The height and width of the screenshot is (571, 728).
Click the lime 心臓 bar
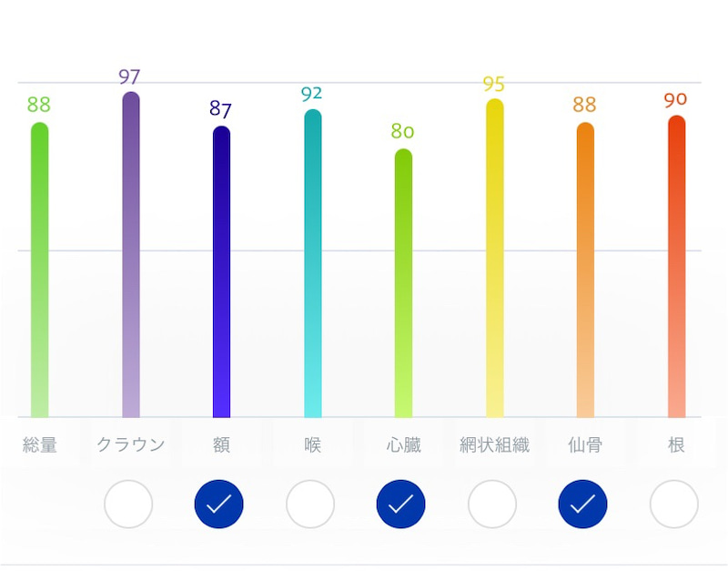click(403, 283)
